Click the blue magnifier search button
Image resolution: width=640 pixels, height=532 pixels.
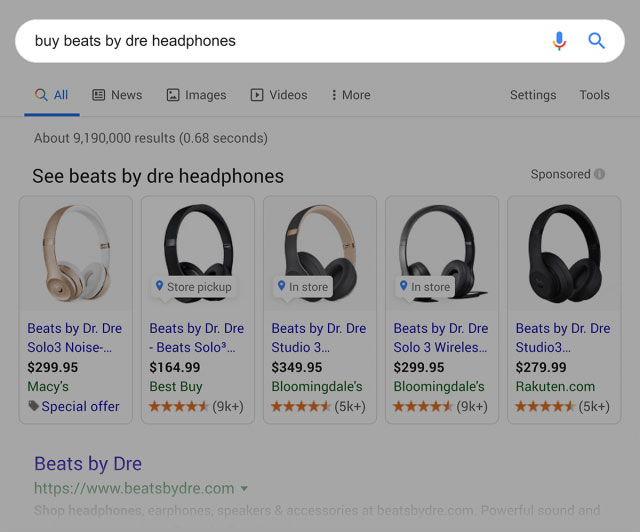(596, 41)
